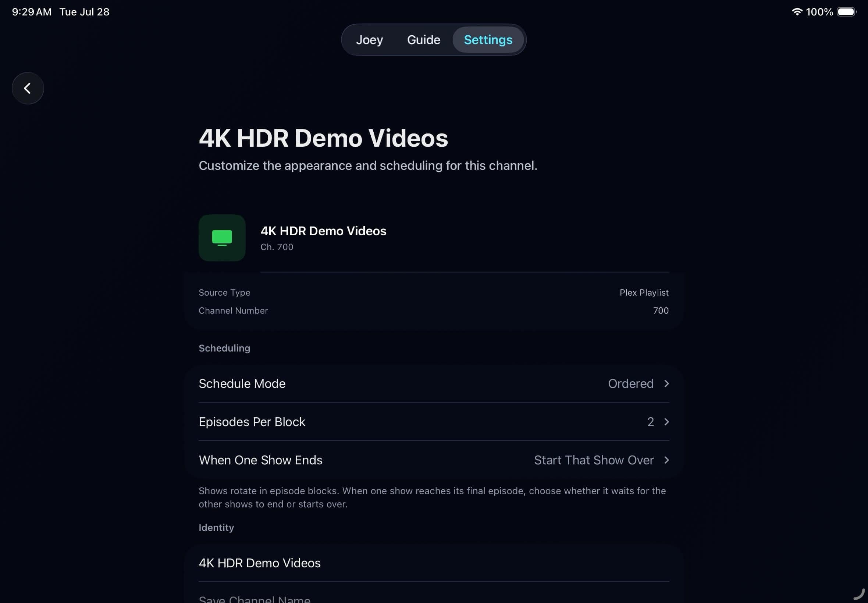Edit the channel name text field
Screen dimensions: 868x603
(434, 563)
